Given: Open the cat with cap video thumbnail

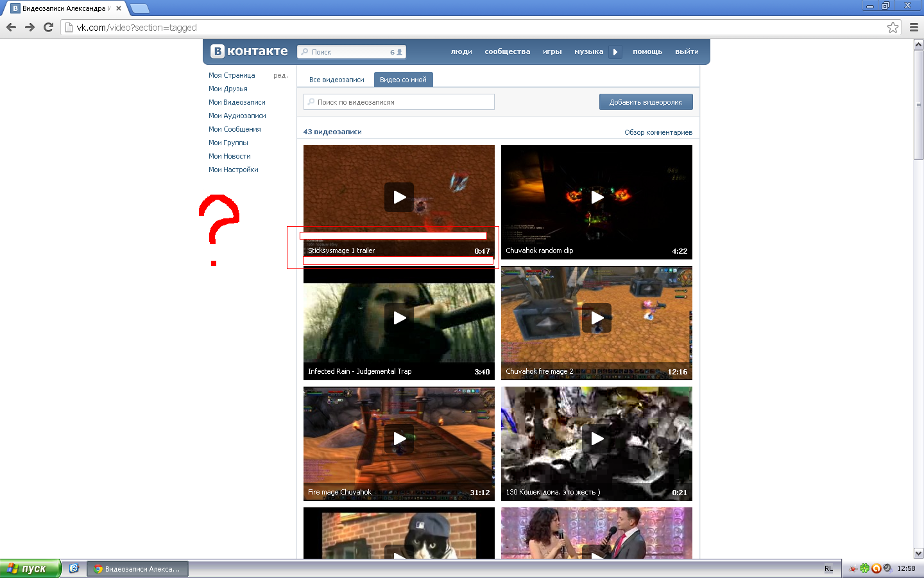Looking at the screenshot, I should click(x=399, y=533).
